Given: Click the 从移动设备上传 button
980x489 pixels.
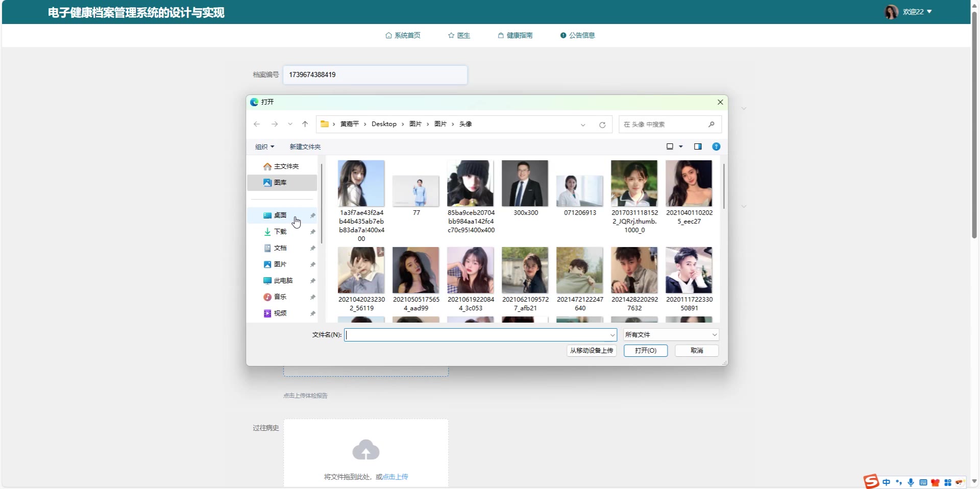Looking at the screenshot, I should [592, 351].
